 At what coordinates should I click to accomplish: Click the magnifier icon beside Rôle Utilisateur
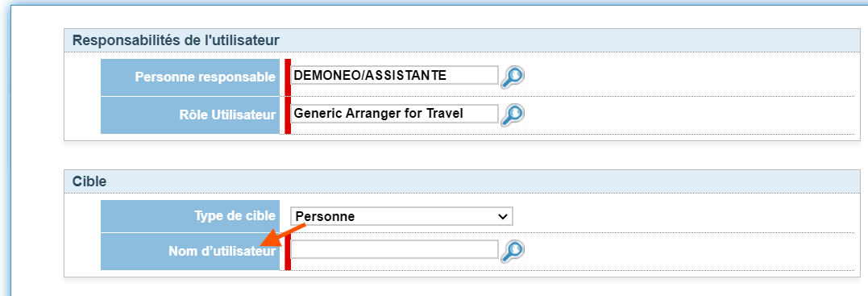click(x=512, y=115)
